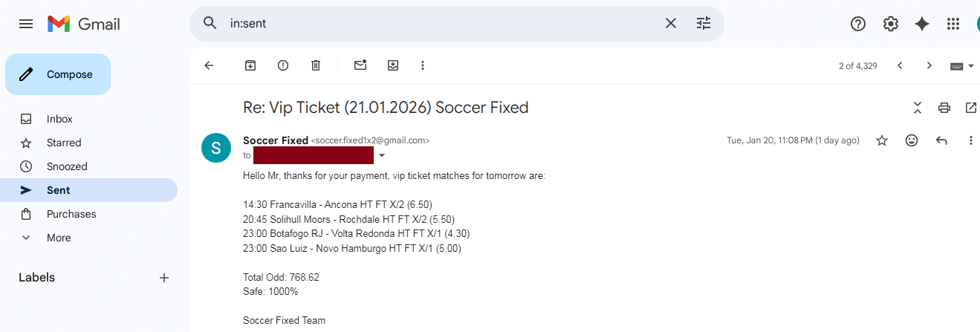Viewport: 980px width, 332px height.
Task: Open the Snoozed folder
Action: pyautogui.click(x=67, y=166)
